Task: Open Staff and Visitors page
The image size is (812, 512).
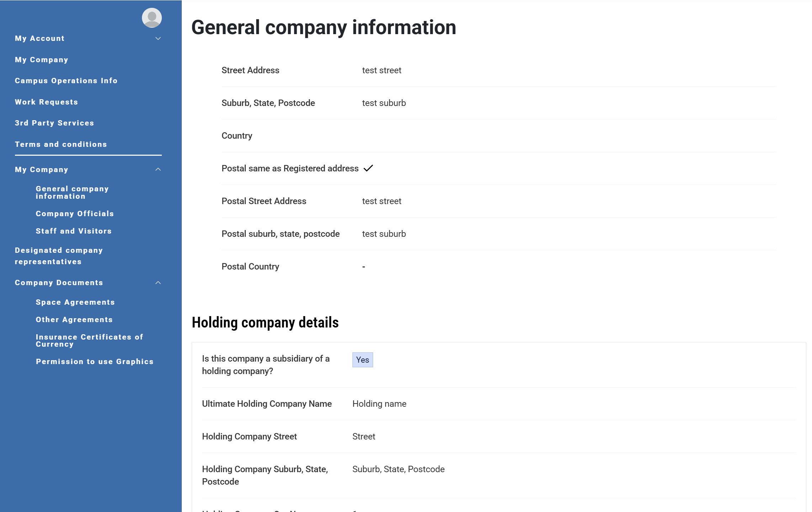Action: pos(74,231)
